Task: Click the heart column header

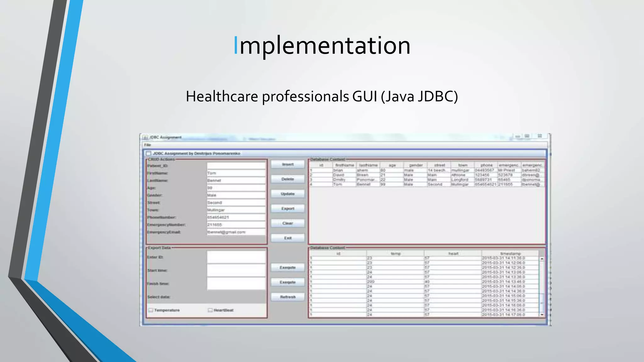Action: [x=453, y=254]
